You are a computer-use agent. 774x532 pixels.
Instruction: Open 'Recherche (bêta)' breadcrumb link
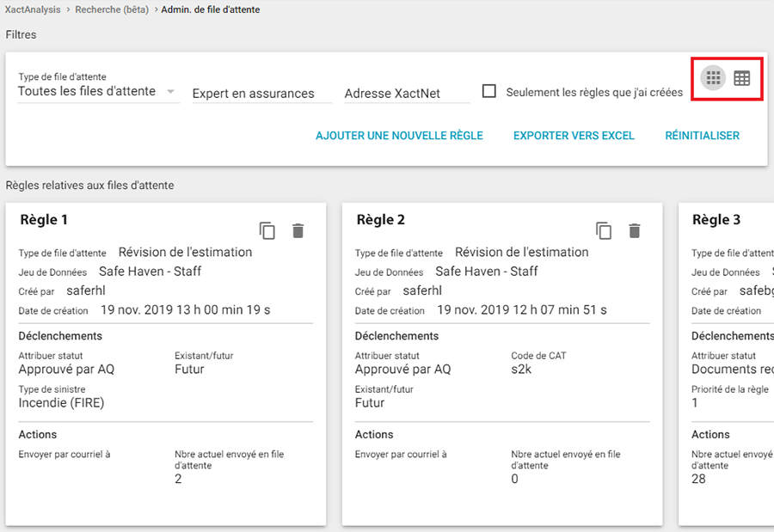(x=111, y=10)
